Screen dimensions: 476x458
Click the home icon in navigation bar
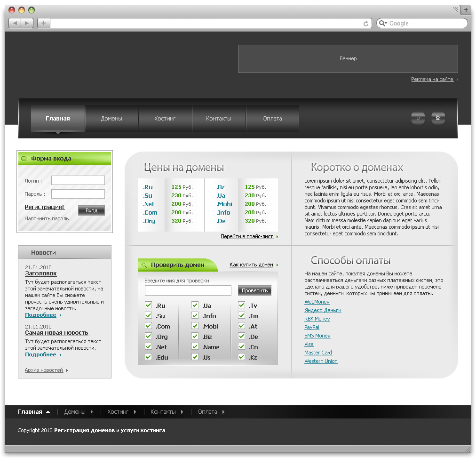(438, 118)
